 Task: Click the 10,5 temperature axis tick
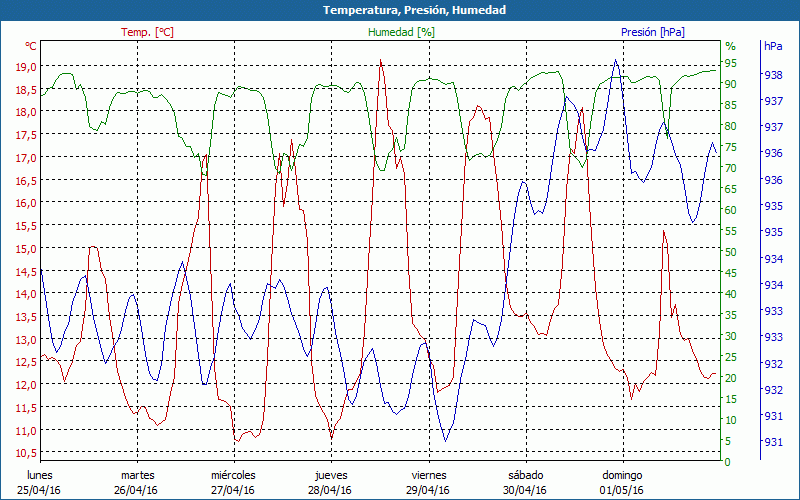[26, 453]
